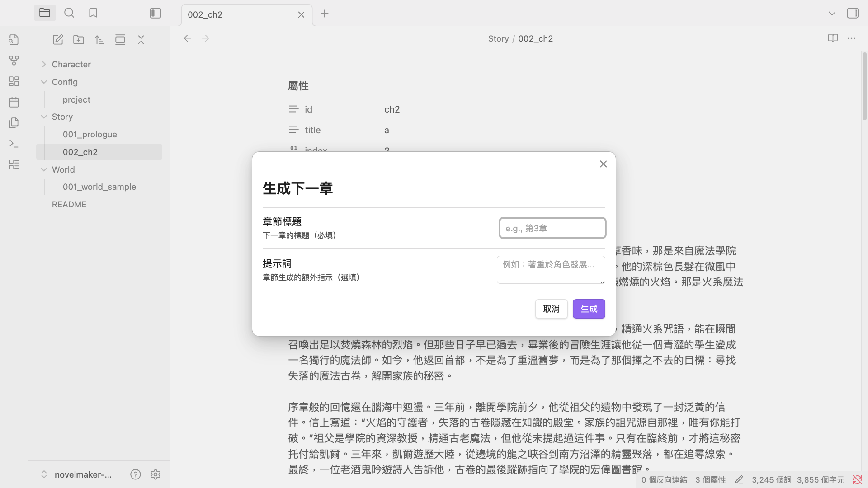Screen dimensions: 868x488
Task: Click the 取消 button
Action: point(551,309)
